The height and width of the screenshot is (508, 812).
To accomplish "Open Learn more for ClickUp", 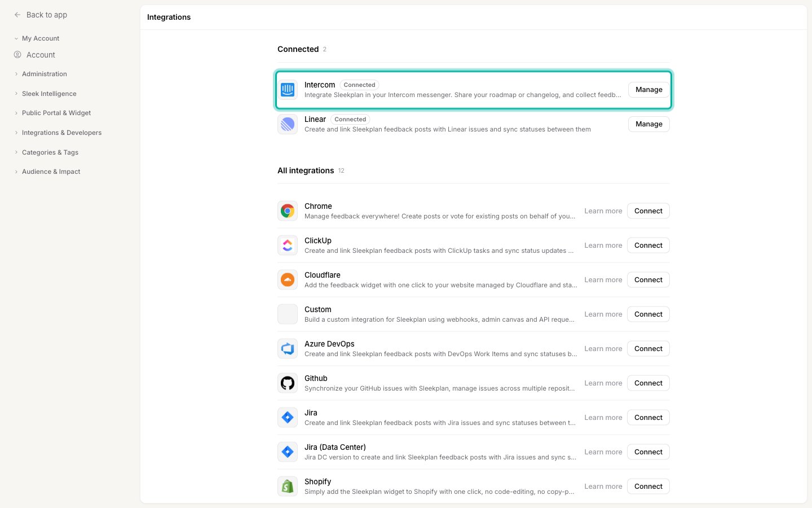I will tap(603, 246).
